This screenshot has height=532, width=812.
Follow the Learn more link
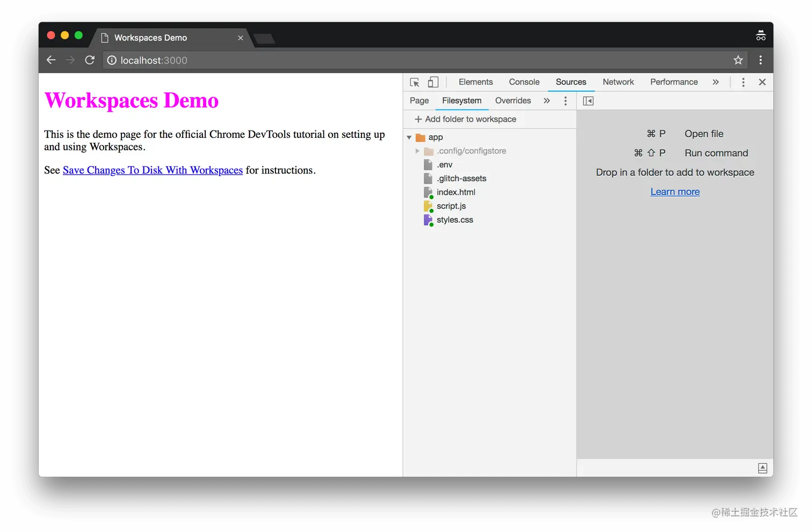(x=675, y=192)
